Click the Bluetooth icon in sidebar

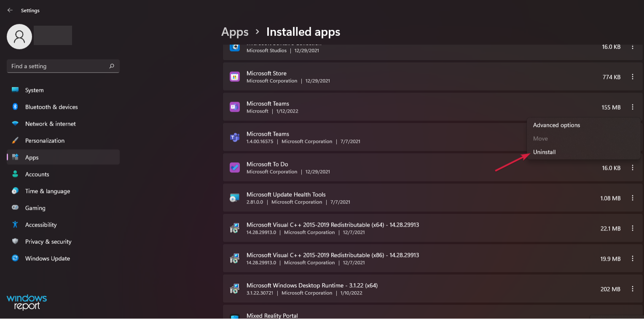[x=15, y=107]
